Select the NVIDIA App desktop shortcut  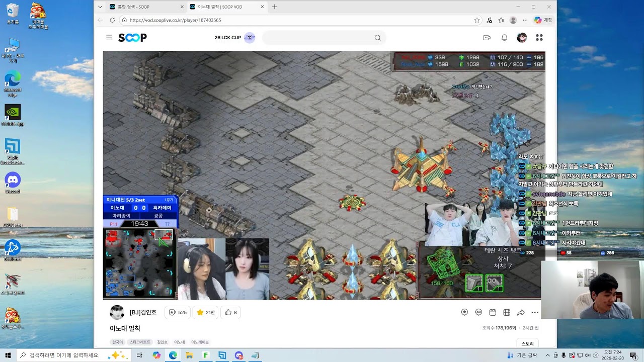(13, 115)
